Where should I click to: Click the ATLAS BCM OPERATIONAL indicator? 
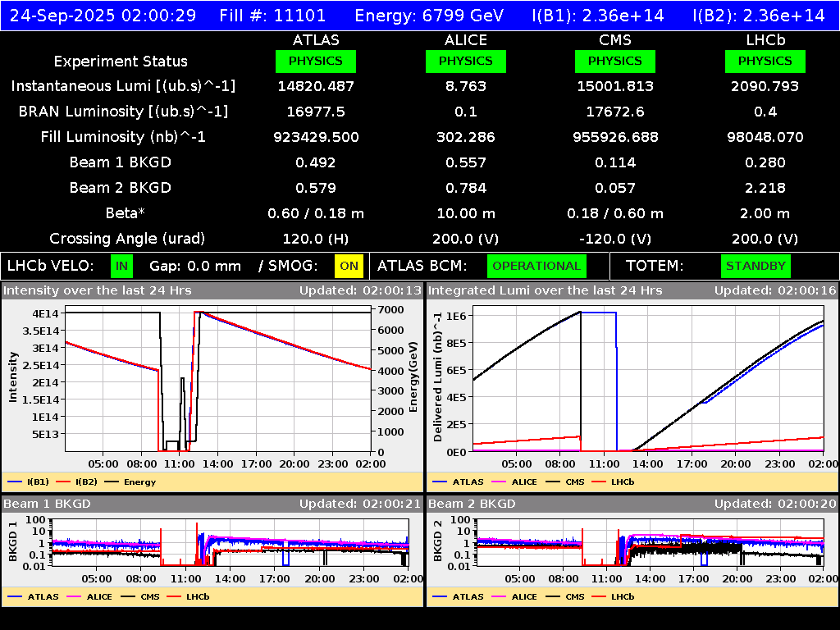536,266
